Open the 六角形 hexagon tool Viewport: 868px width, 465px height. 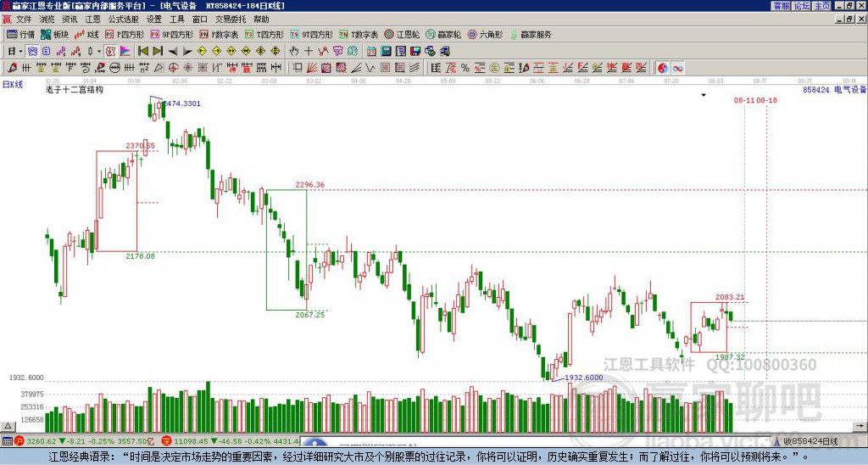(485, 34)
